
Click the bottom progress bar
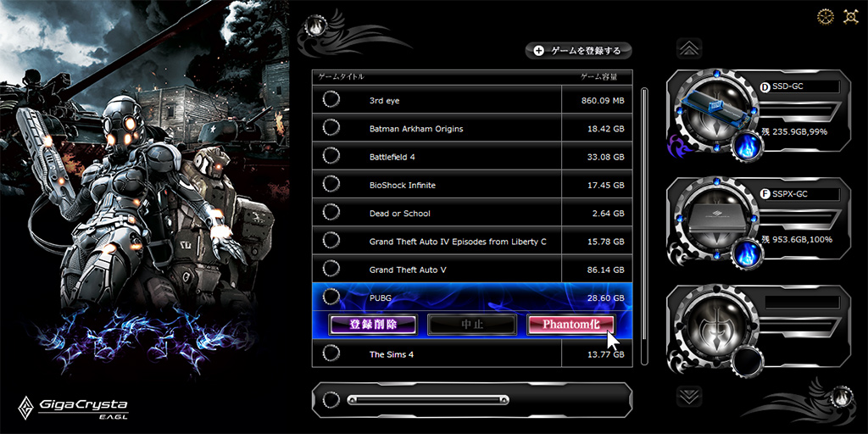(x=428, y=400)
